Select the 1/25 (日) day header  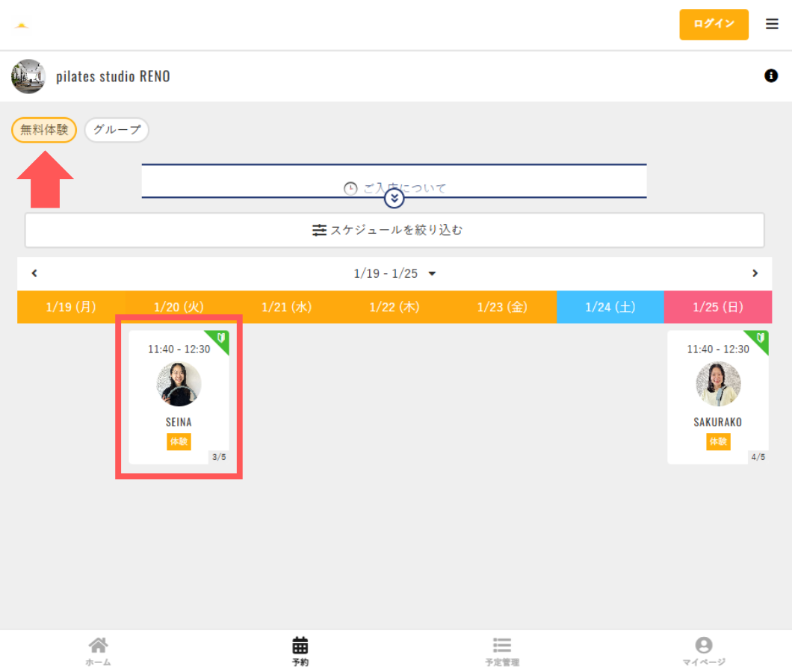pyautogui.click(x=717, y=307)
